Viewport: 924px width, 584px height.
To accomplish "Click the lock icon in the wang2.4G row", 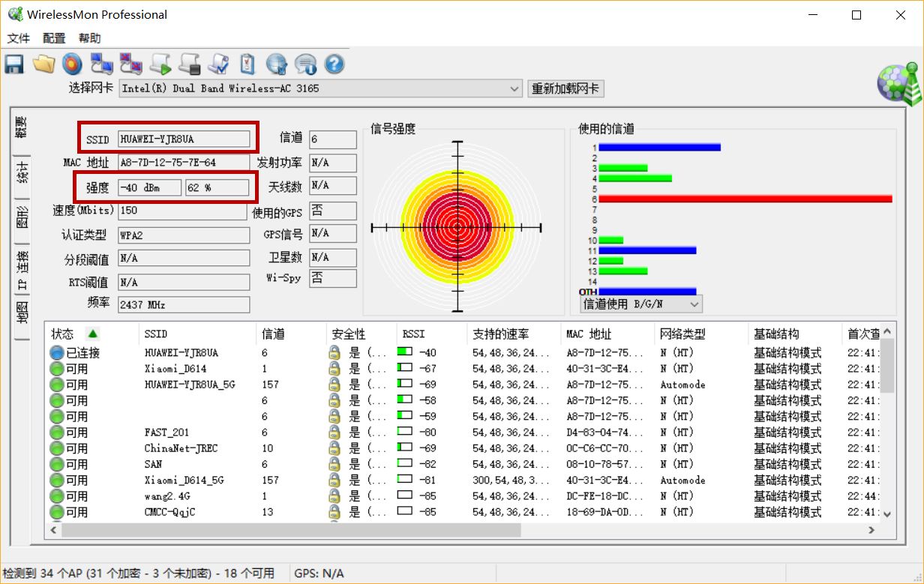I will (x=334, y=496).
